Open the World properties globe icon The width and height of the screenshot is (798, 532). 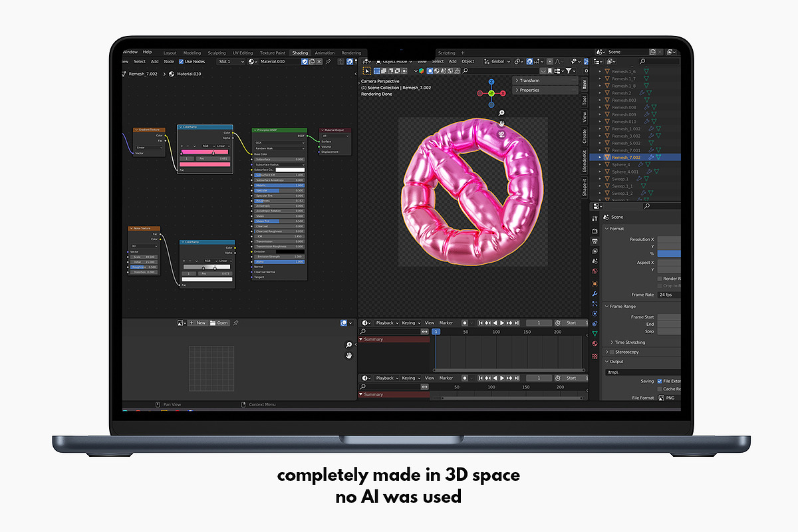coord(595,271)
